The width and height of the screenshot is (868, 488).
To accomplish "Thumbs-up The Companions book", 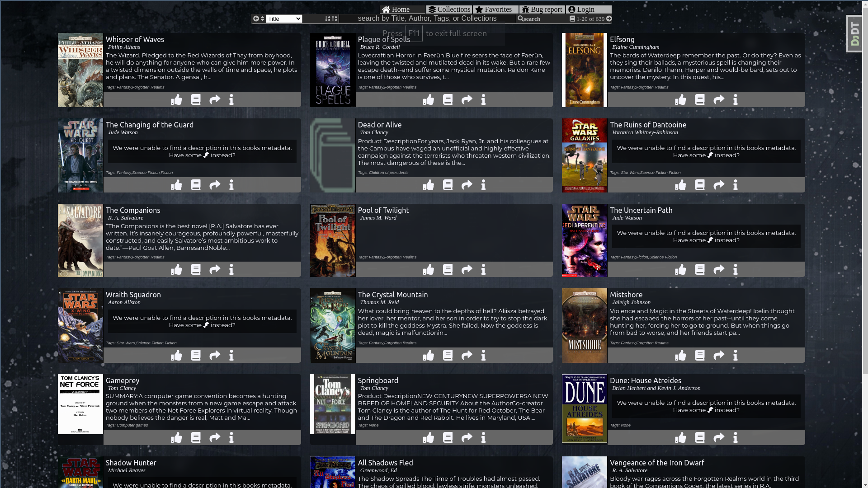I will tap(176, 270).
